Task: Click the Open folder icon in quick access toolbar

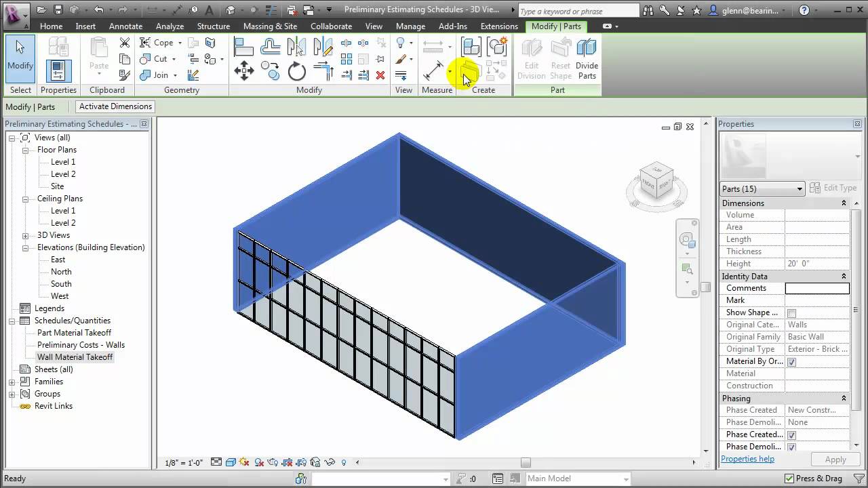Action: pos(42,9)
